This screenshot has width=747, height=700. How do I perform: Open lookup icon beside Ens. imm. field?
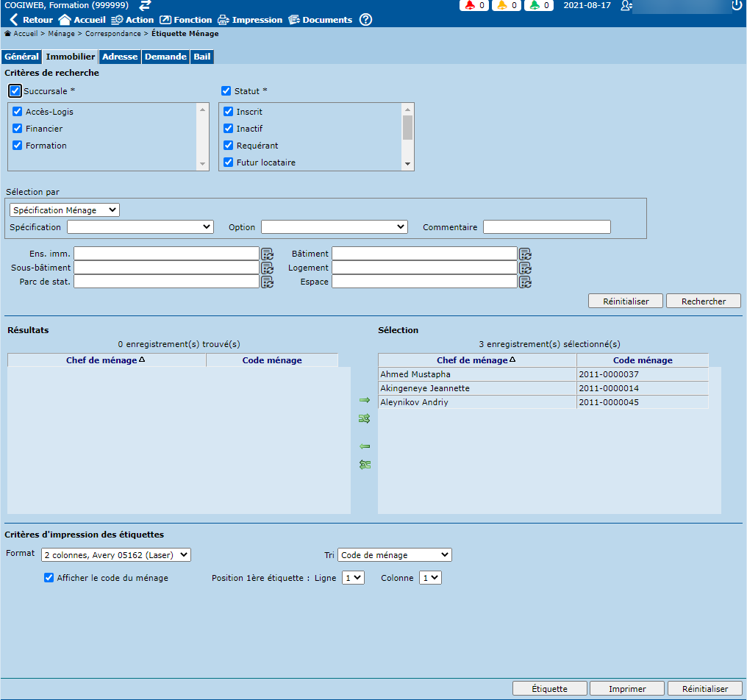[x=267, y=254]
